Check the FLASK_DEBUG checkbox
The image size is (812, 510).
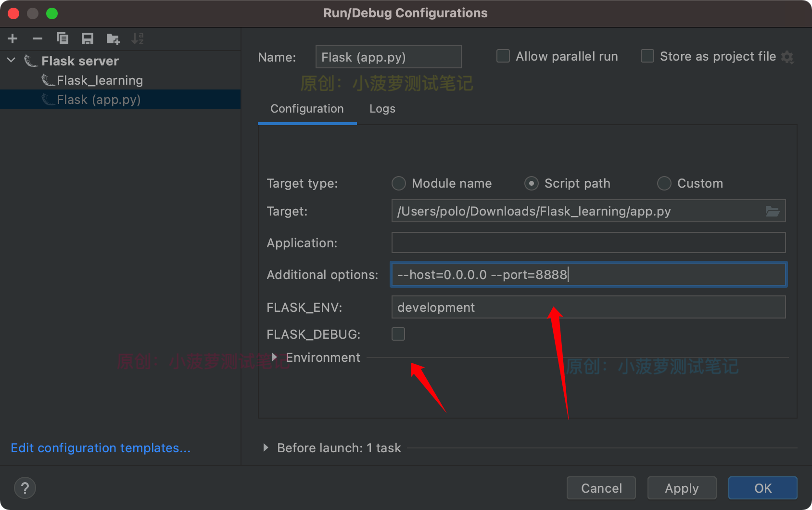(x=398, y=334)
